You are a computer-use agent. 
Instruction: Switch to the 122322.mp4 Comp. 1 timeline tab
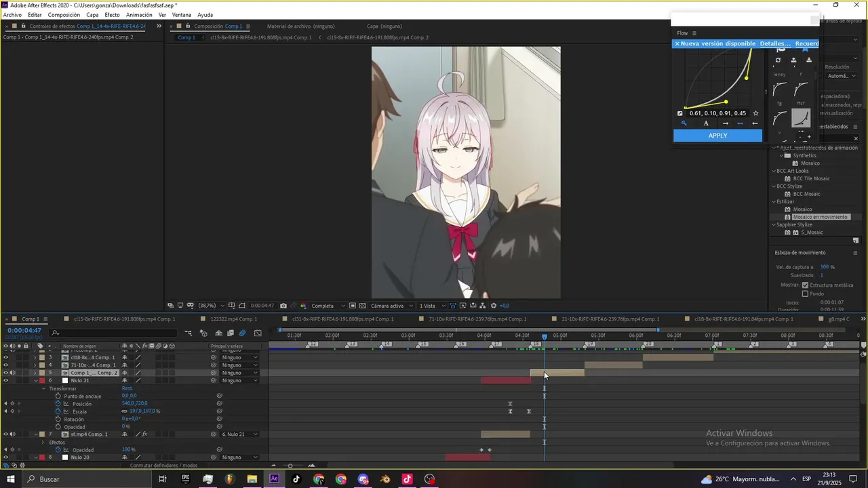[233, 319]
